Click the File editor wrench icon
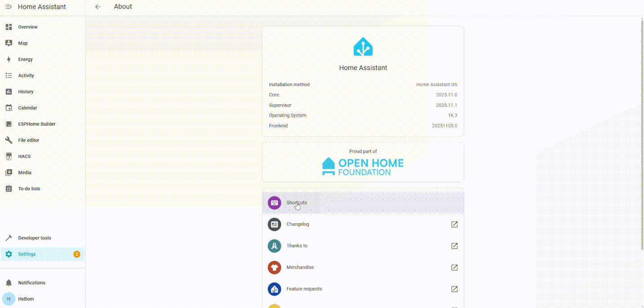Viewport: 644px width, 308px height. (x=9, y=140)
